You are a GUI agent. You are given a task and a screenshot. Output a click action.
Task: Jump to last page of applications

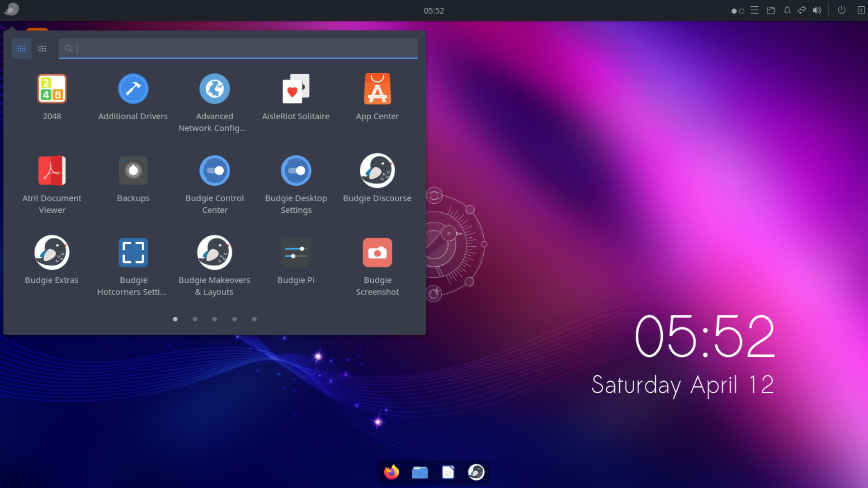click(254, 319)
